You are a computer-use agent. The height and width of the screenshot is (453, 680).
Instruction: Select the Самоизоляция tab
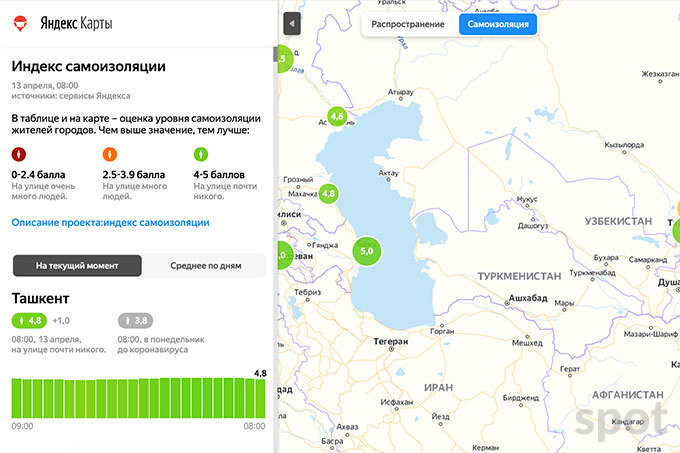(x=498, y=24)
